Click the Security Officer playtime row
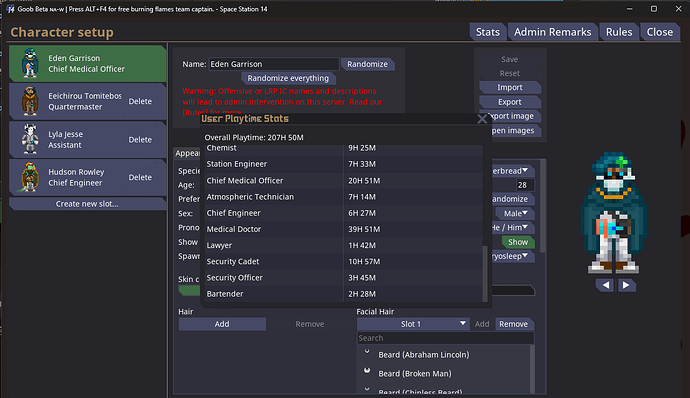 pyautogui.click(x=343, y=278)
